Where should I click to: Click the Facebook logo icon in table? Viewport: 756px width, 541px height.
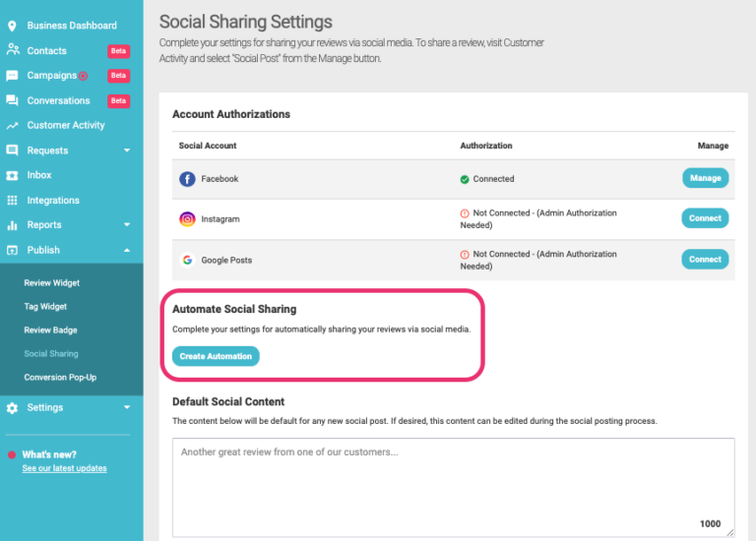187,179
